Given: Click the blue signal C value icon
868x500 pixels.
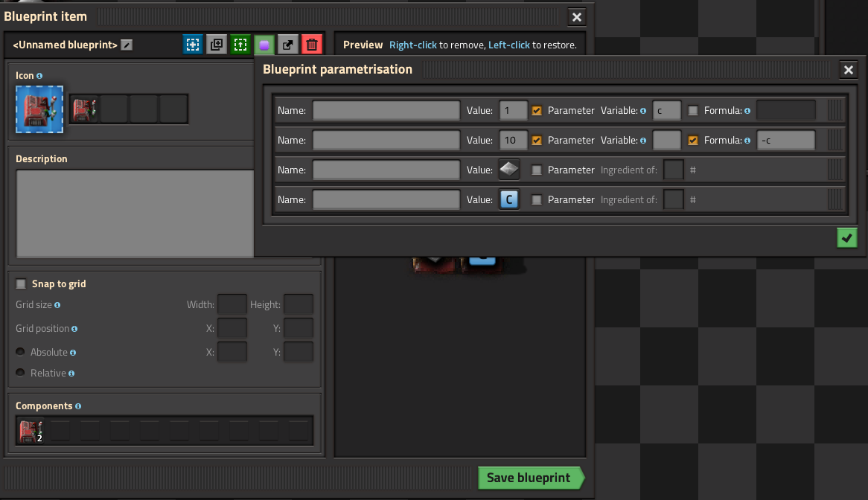Looking at the screenshot, I should [508, 199].
